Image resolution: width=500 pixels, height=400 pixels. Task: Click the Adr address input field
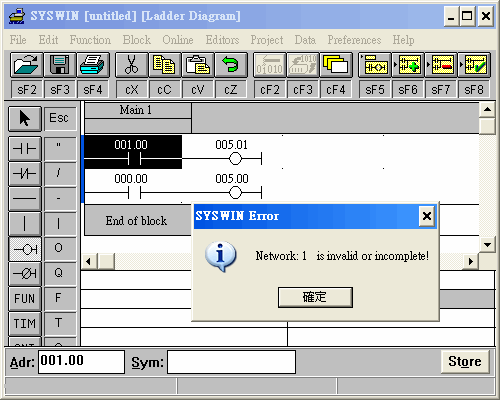click(81, 362)
